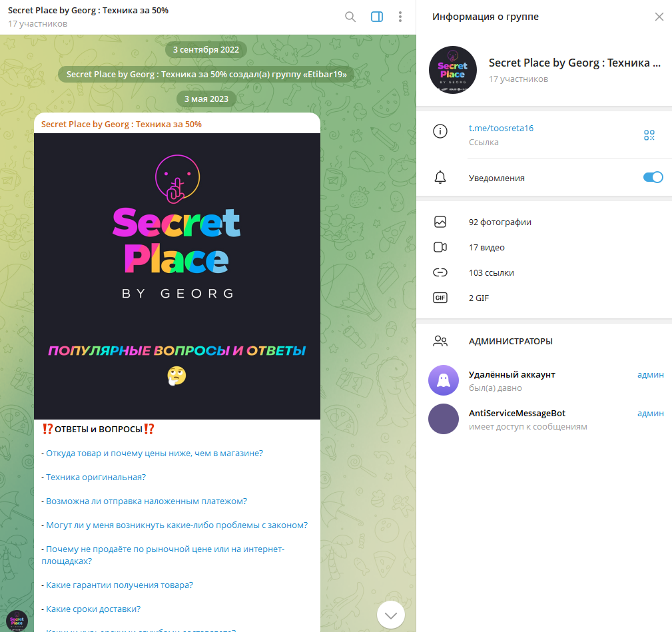Open the t.me/toosreta16 link
Screen dimensions: 672x632
(x=501, y=128)
